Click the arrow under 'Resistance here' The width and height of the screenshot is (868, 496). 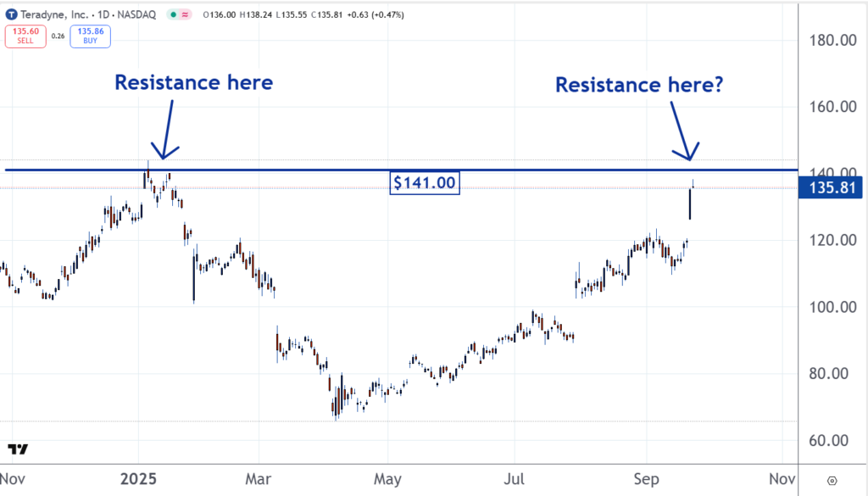[x=169, y=127]
